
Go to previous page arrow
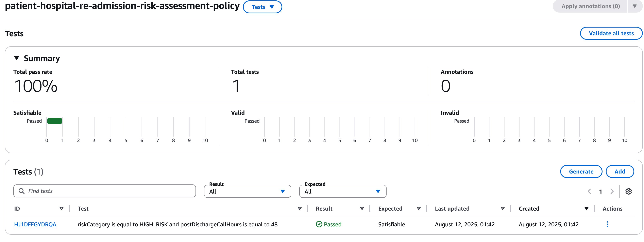(x=589, y=192)
